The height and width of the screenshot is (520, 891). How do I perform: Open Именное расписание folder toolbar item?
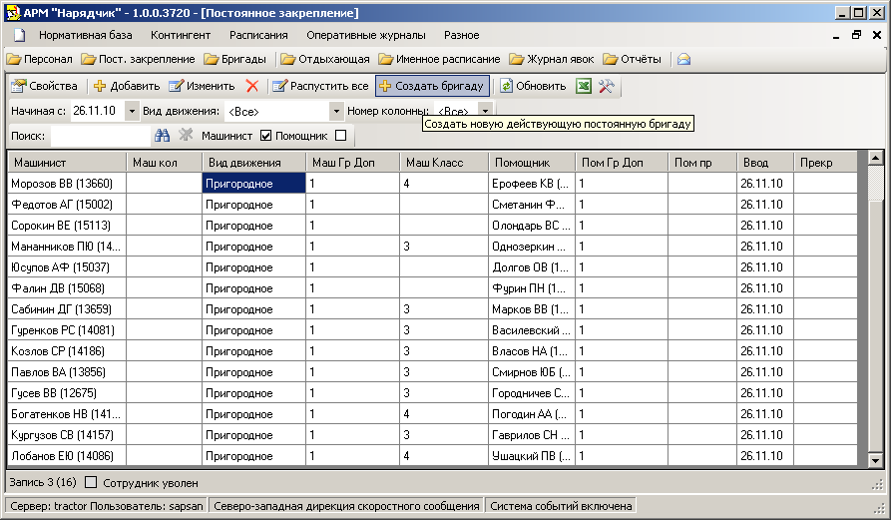coord(439,59)
